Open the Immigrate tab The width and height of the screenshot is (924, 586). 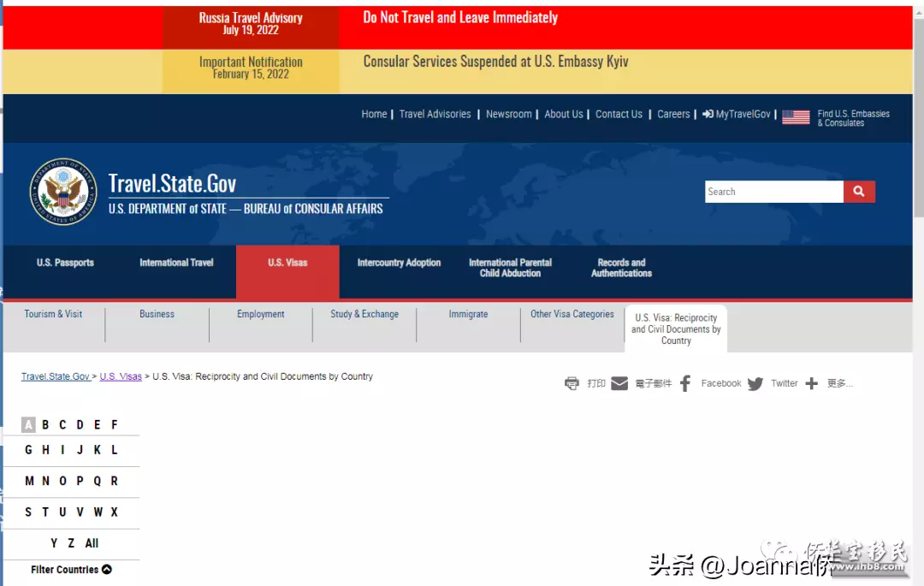pos(468,314)
